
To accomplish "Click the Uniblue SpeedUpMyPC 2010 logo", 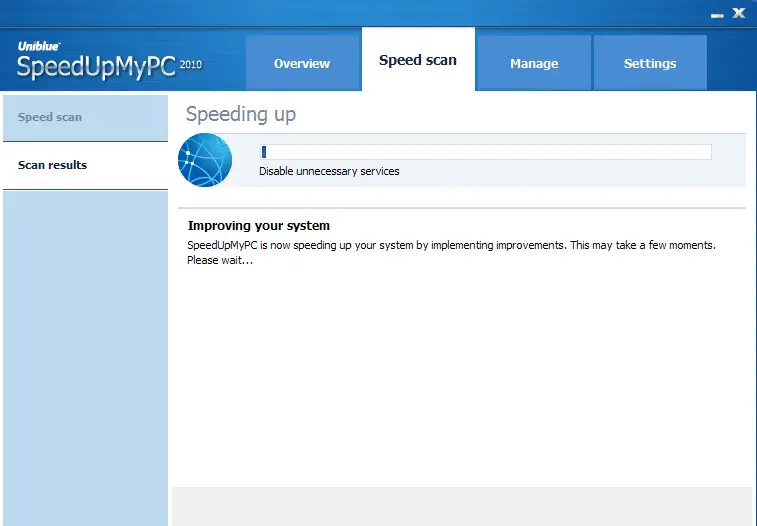I will point(109,61).
